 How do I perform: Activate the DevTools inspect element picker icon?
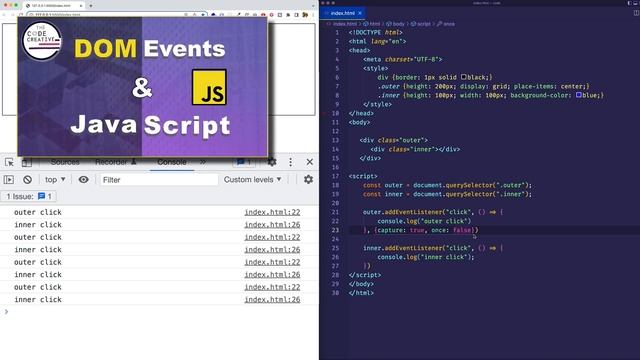(9, 162)
